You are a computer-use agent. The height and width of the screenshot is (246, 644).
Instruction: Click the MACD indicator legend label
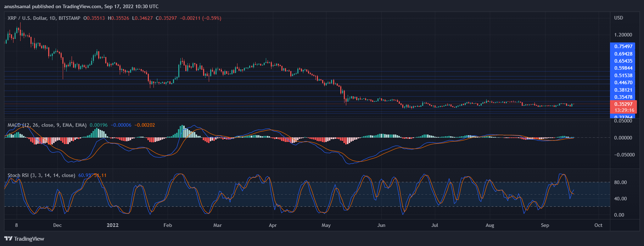click(47, 125)
